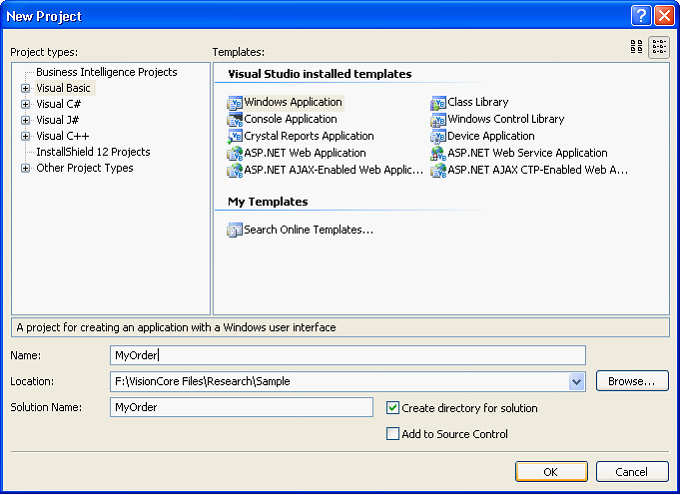Expand the Other Project Types node
Screen dimensions: 681x495
26,168
